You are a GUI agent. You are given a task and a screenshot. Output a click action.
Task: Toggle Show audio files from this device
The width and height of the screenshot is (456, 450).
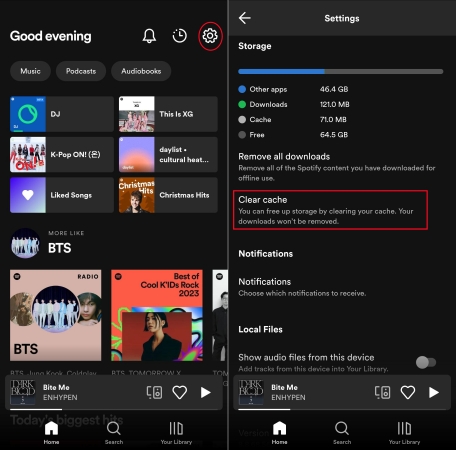pos(426,362)
